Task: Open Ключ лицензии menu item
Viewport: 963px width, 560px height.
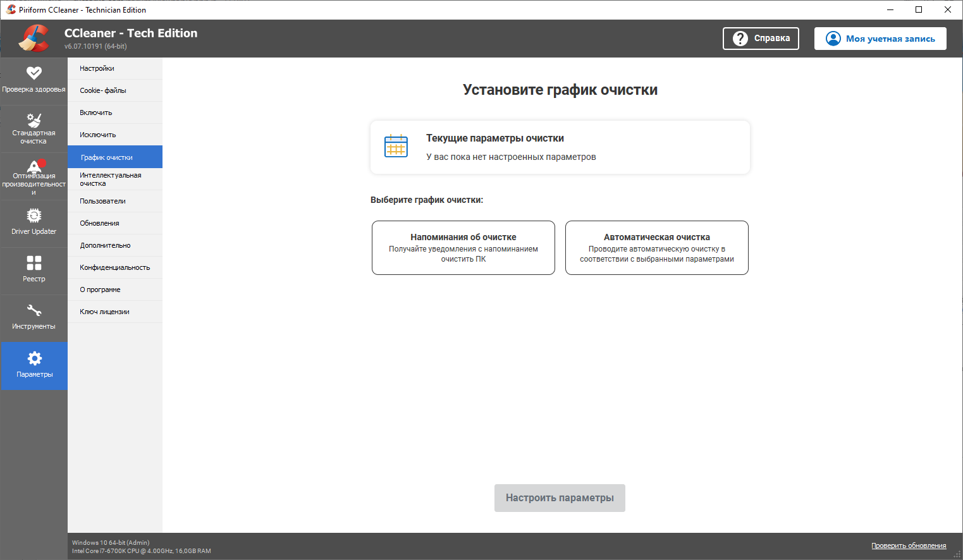Action: (105, 312)
